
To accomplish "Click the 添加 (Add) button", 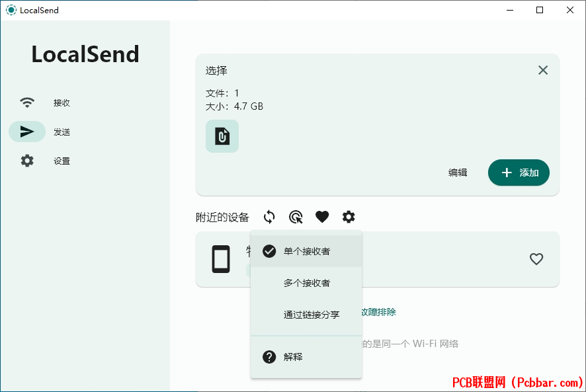I will [519, 173].
